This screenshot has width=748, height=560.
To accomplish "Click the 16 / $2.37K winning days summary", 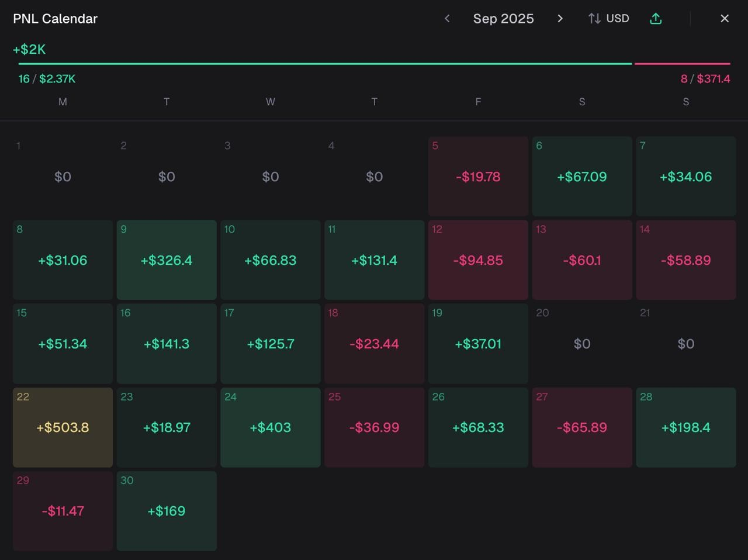I will click(x=47, y=79).
